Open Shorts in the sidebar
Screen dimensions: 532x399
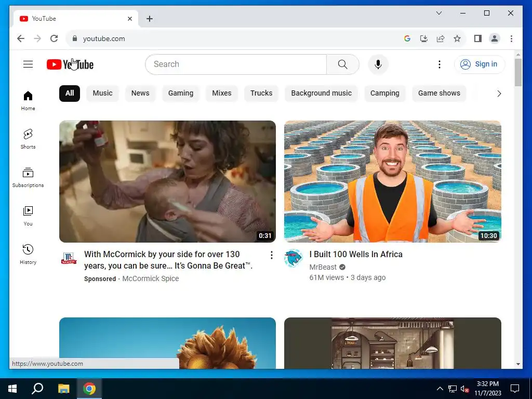point(28,139)
